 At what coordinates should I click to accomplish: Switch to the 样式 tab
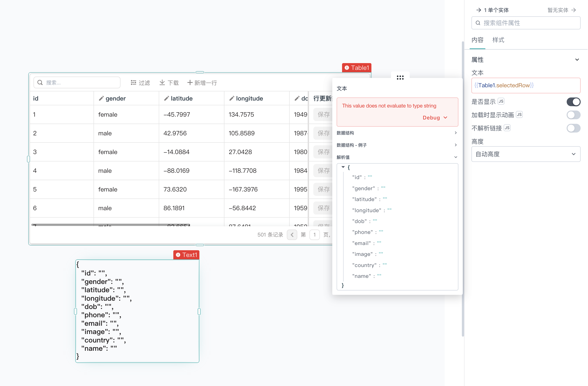tap(498, 40)
